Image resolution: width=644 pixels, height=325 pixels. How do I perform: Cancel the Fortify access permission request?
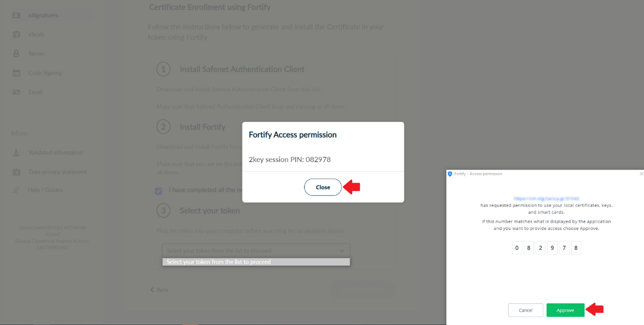[x=525, y=310]
